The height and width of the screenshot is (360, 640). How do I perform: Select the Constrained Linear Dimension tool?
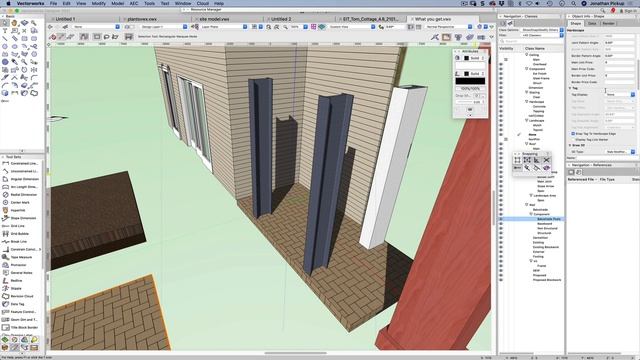pos(21,164)
